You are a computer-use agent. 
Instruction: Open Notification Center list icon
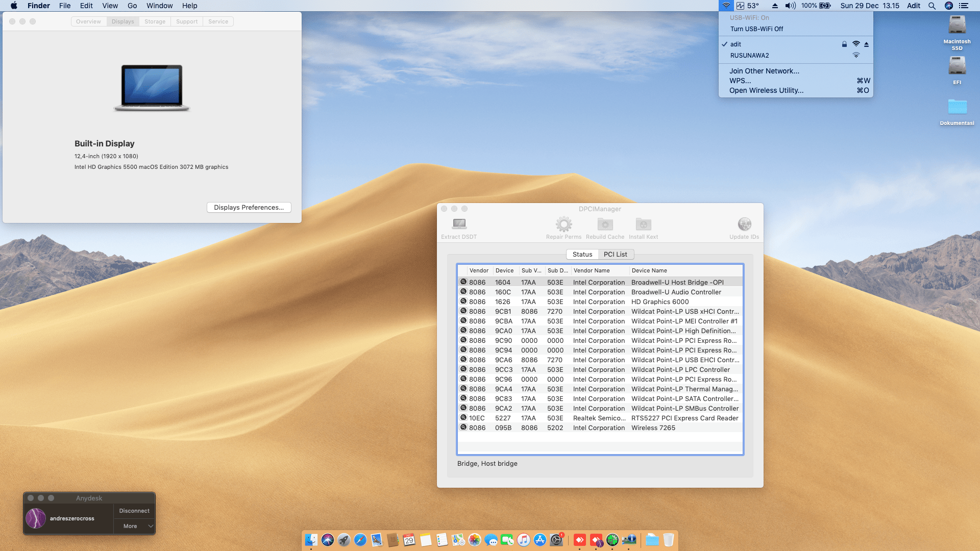(964, 6)
